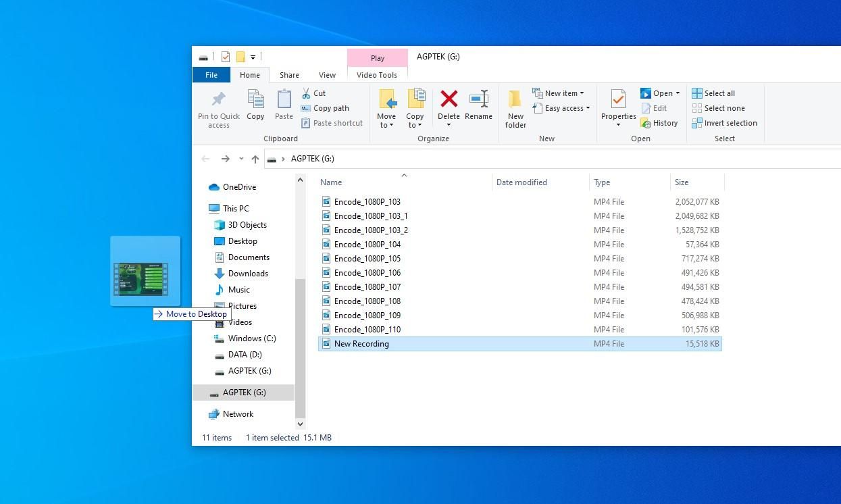
Task: Switch to the View tab
Action: [328, 75]
